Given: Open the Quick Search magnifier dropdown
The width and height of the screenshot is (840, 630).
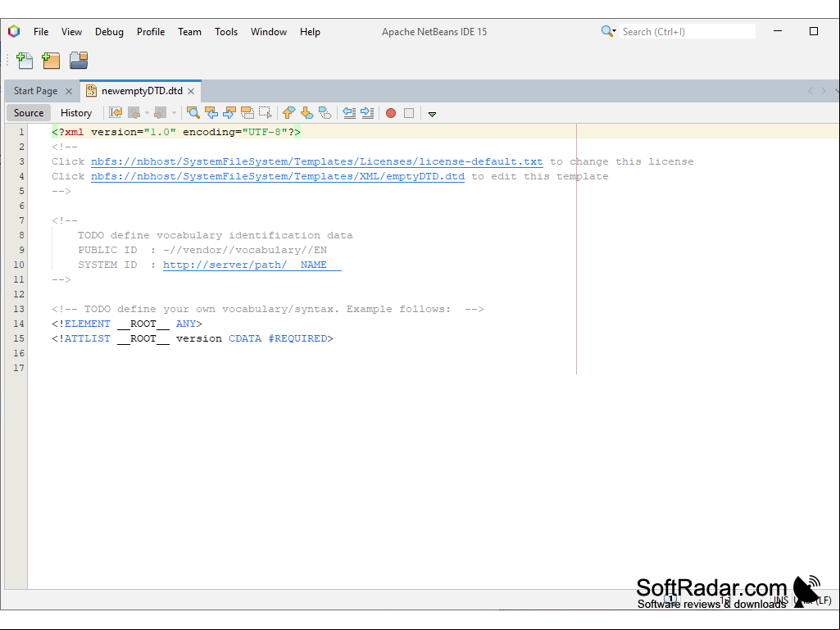Looking at the screenshot, I should [x=609, y=32].
